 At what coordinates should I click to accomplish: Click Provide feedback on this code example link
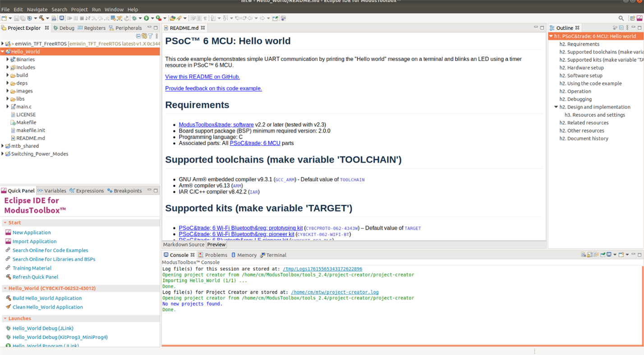point(213,88)
